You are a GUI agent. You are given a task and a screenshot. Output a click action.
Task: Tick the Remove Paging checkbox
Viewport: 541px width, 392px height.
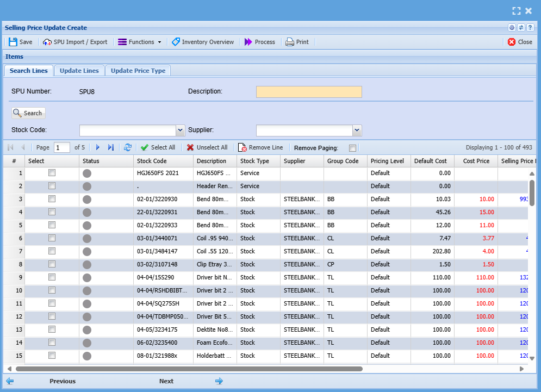[352, 148]
